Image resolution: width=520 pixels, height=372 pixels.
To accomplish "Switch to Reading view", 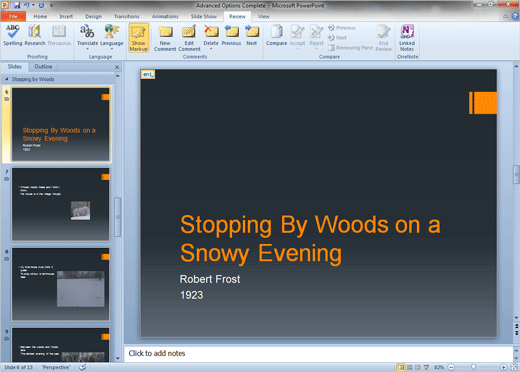I will (417, 367).
